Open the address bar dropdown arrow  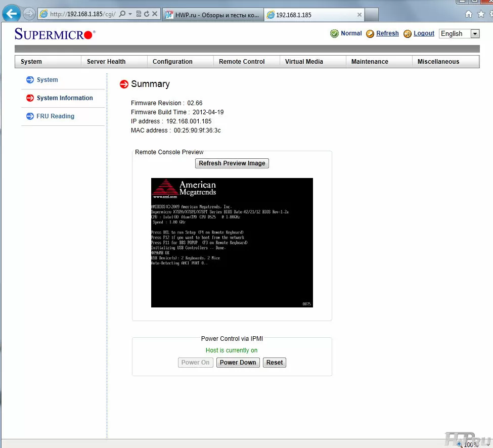coord(130,14)
